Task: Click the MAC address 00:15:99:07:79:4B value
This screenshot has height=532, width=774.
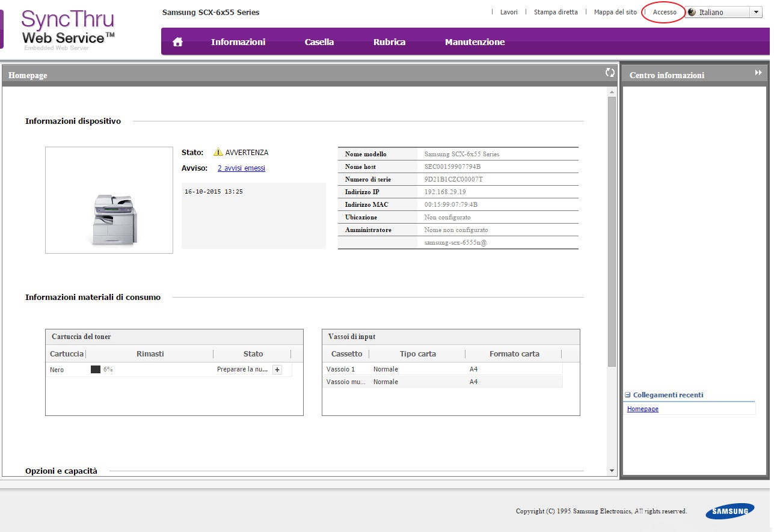Action: [x=451, y=204]
